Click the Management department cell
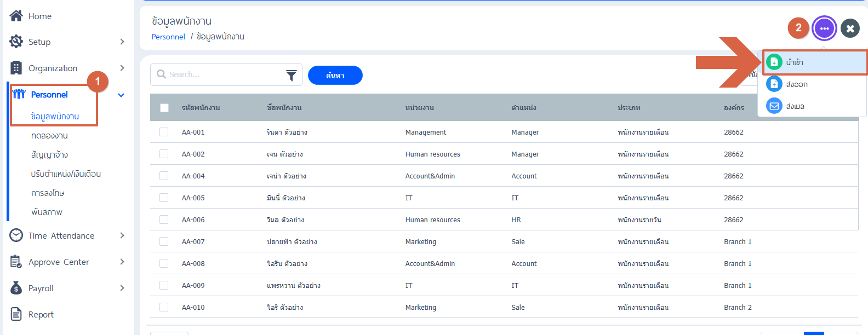Viewport: 868px width, 335px height. click(426, 132)
